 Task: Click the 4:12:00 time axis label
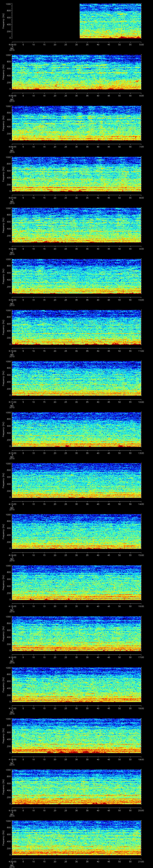pyautogui.click(x=12, y=453)
